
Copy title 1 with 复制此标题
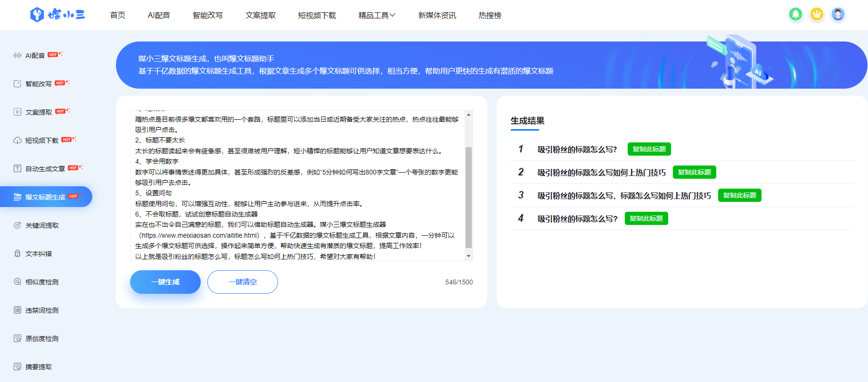649,149
